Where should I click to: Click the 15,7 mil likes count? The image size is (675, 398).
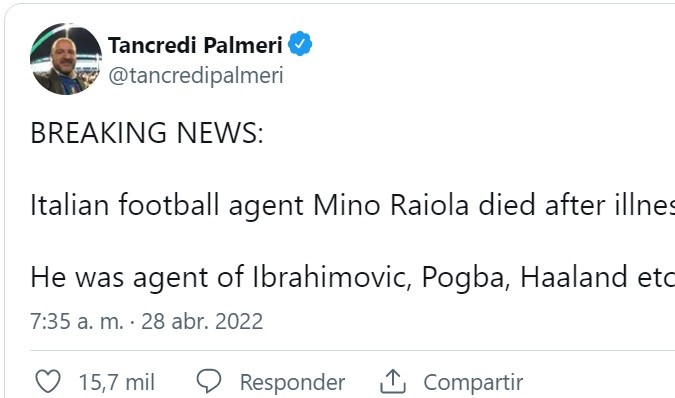point(117,382)
